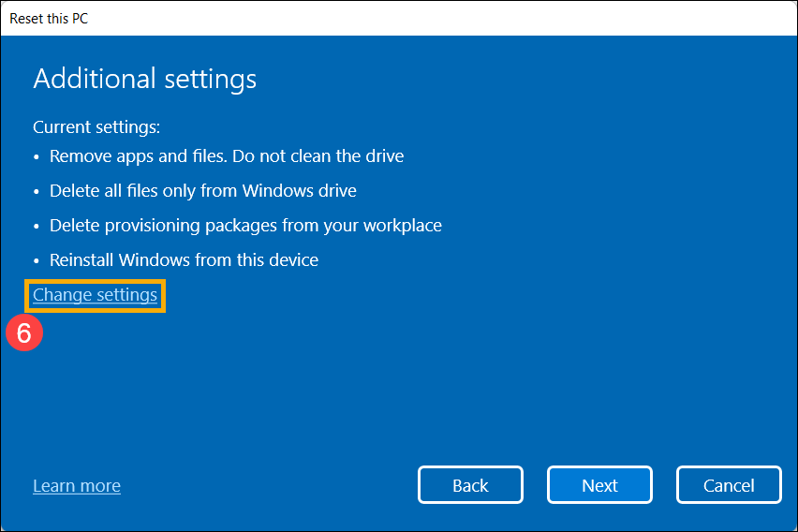Click bullet before Reinstall Windows line
Viewport: 798px width, 532px height.
[37, 260]
